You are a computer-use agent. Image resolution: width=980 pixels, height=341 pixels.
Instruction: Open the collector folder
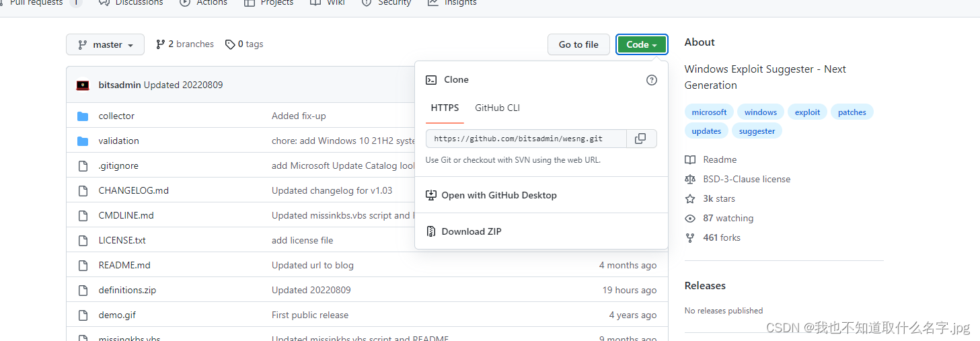coord(116,116)
